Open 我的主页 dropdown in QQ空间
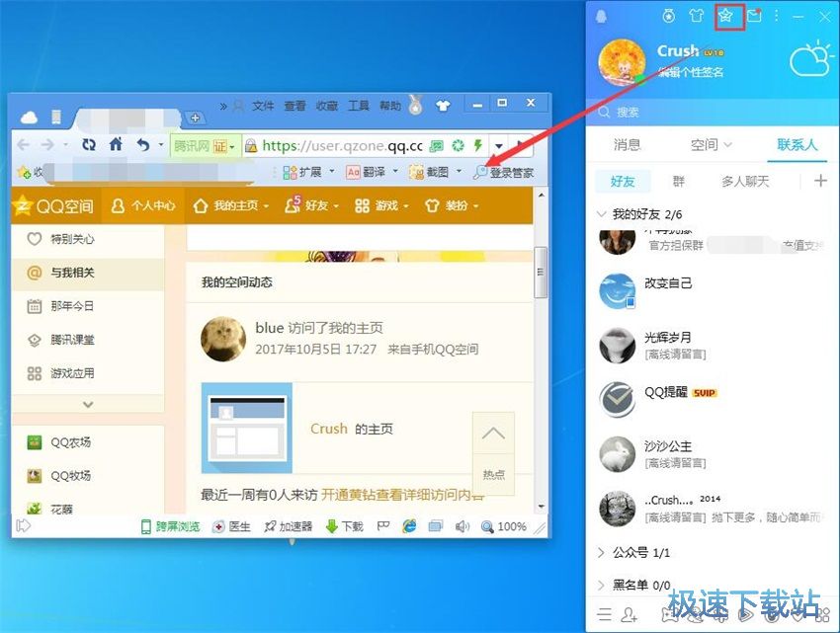This screenshot has width=840, height=633. 231,205
